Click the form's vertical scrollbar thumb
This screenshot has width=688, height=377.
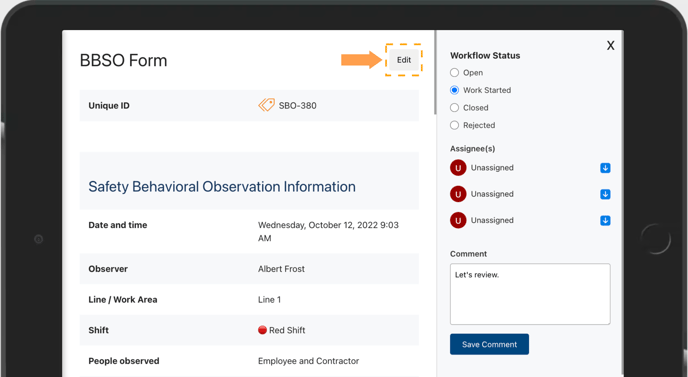click(435, 72)
